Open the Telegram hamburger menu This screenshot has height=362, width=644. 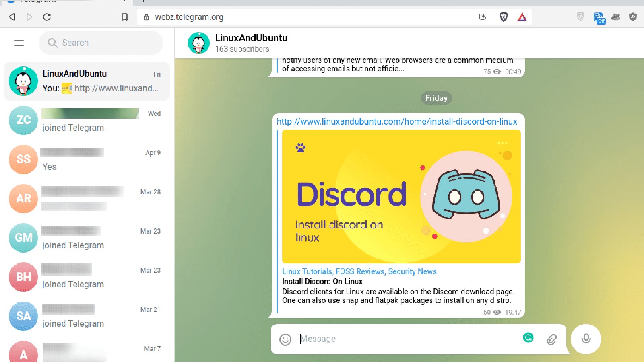[19, 43]
